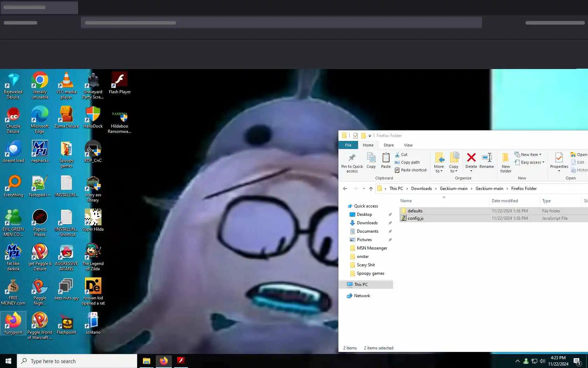The height and width of the screenshot is (368, 588).
Task: Open the File tab in Explorer
Action: (x=348, y=145)
